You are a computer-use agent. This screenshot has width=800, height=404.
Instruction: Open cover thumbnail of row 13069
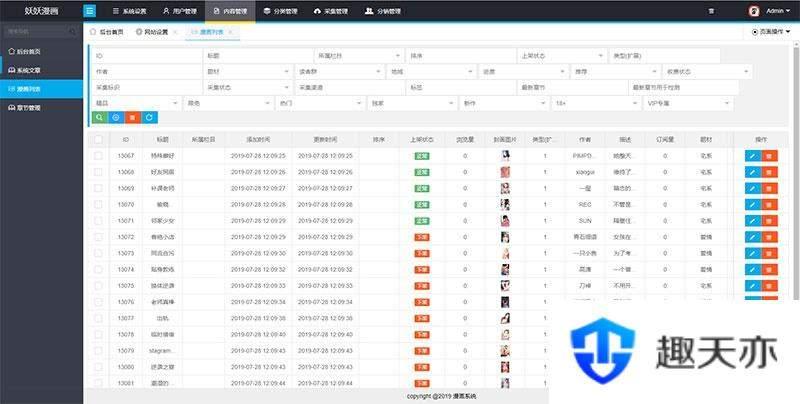point(505,188)
